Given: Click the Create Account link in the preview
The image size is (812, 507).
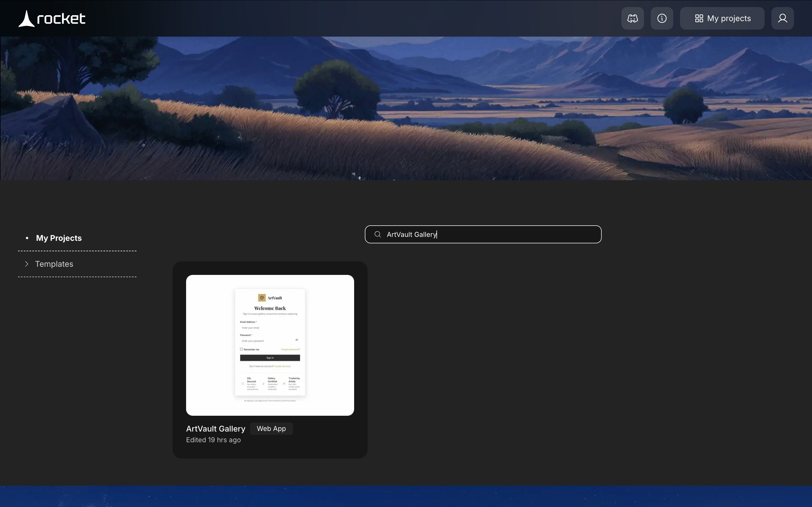Looking at the screenshot, I should click(x=283, y=366).
